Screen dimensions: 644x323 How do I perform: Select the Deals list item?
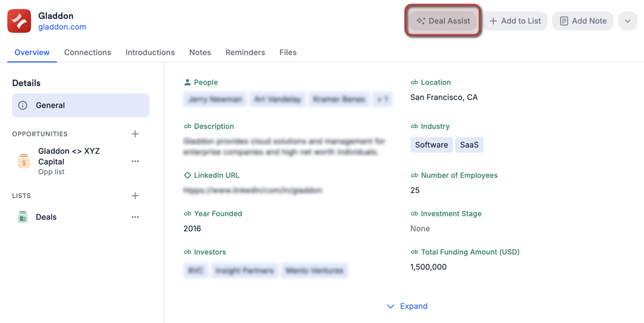coord(46,217)
